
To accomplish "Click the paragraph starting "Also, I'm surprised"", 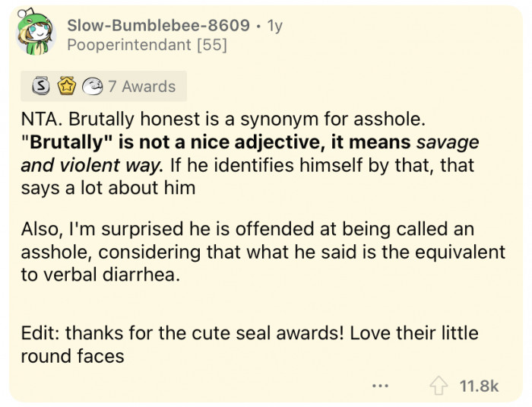I will pos(263,253).
